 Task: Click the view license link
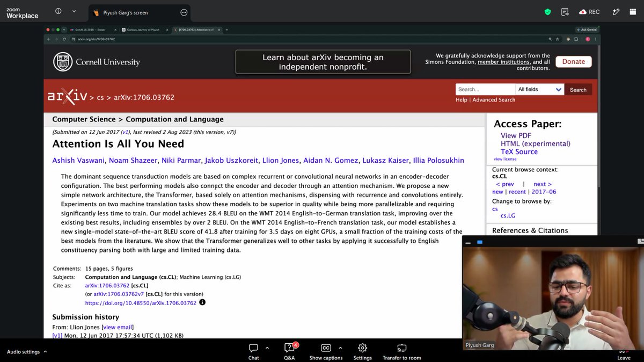click(x=505, y=159)
